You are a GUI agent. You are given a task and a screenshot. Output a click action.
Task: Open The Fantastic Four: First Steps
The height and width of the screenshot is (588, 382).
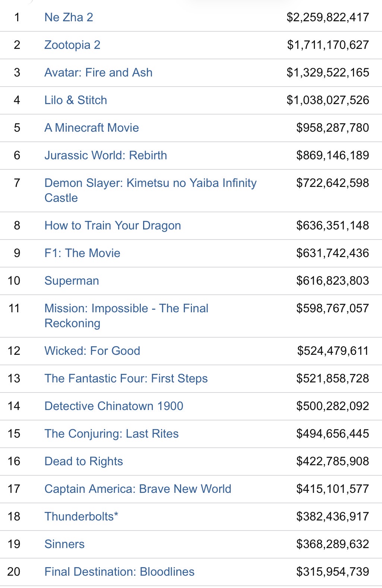pos(126,378)
